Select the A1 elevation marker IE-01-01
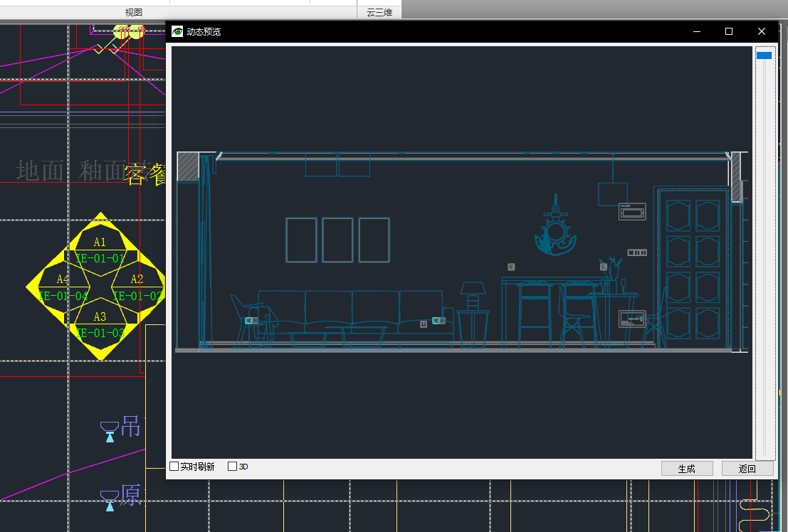 point(100,250)
